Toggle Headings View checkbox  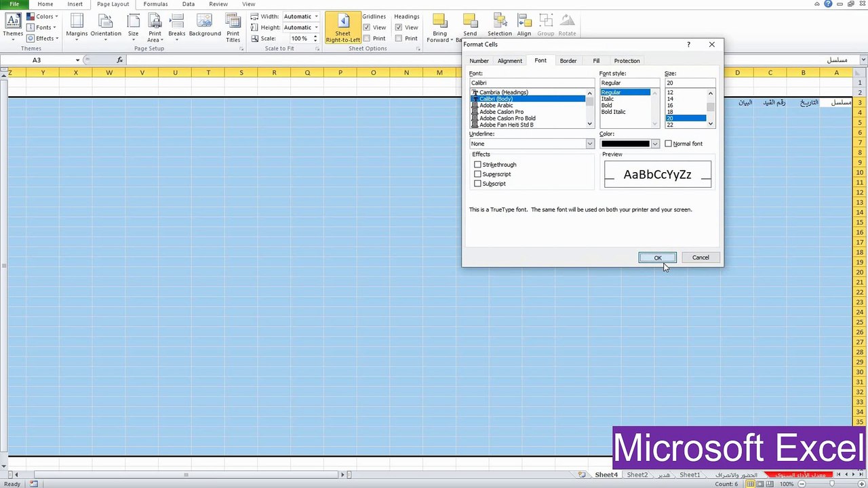(x=399, y=28)
